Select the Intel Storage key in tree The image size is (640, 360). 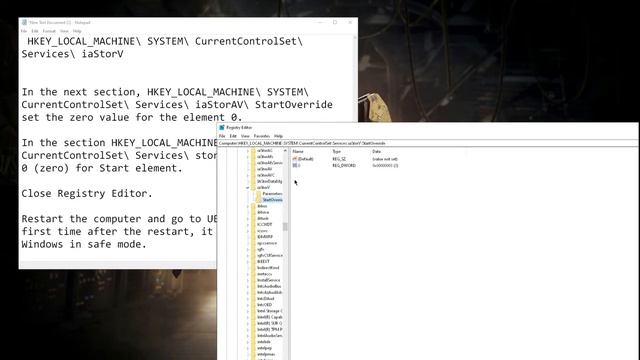[269, 311]
